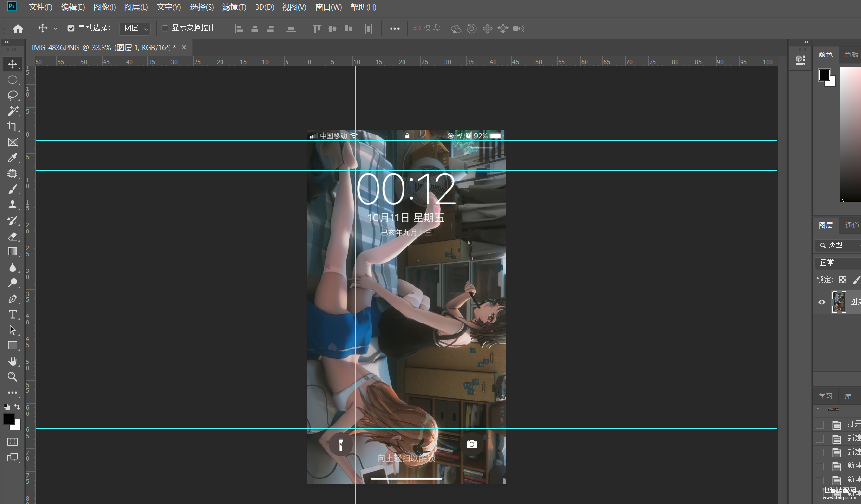Close the IMG_4836.PNG document tab
This screenshot has height=504, width=861.
coord(184,47)
